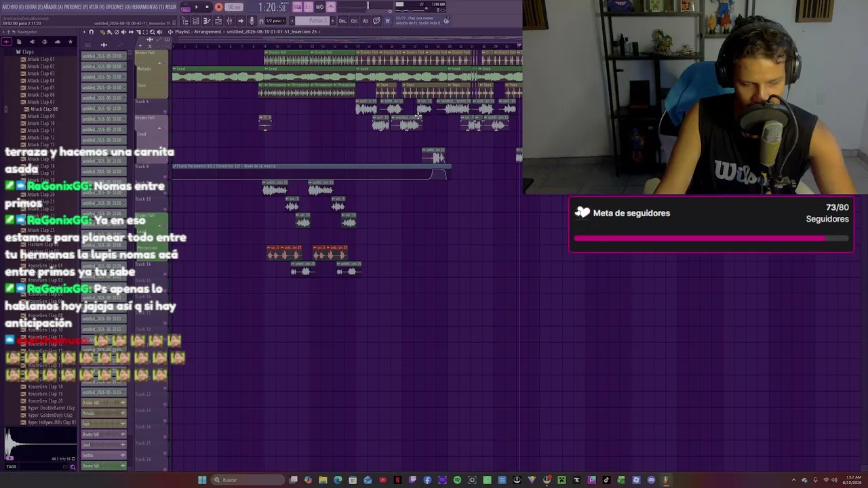This screenshot has width=868, height=488.
Task: Open Spotify from the taskbar
Action: pyautogui.click(x=457, y=480)
